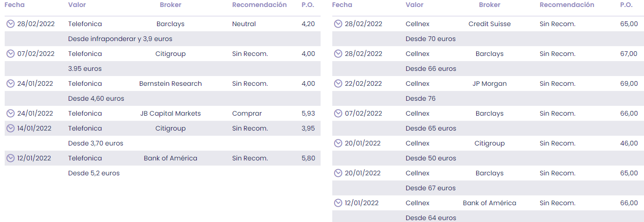This screenshot has width=644, height=222.
Task: Collapse the Cellnex JP Morgan row details
Action: click(x=338, y=83)
